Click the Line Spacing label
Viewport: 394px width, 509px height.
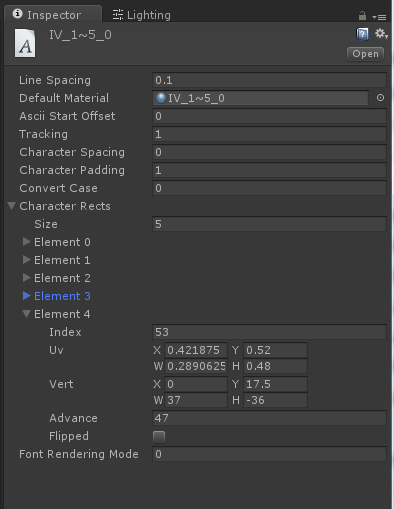tap(55, 80)
